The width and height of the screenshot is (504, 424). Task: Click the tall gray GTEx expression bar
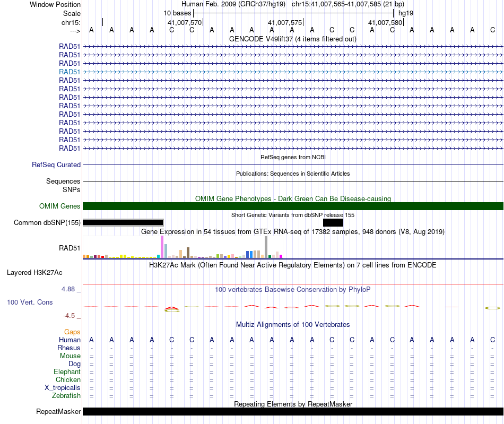click(266, 247)
